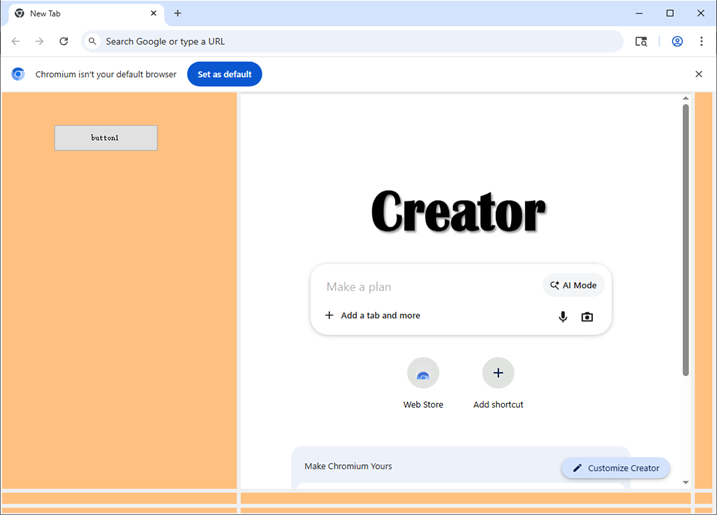Click the page vertical scrollbar thumb
This screenshot has height=515, width=717.
[685, 240]
